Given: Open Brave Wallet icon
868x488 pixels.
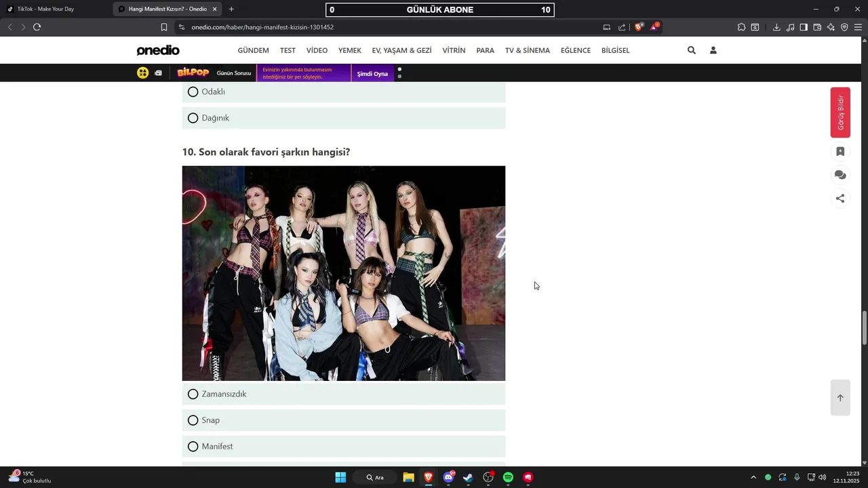Looking at the screenshot, I should (x=817, y=27).
